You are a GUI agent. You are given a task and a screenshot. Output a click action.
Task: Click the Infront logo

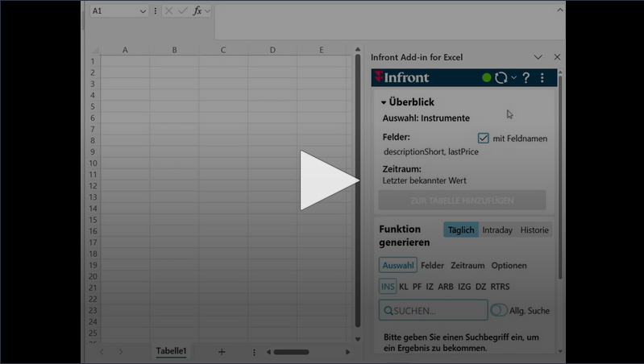point(401,77)
